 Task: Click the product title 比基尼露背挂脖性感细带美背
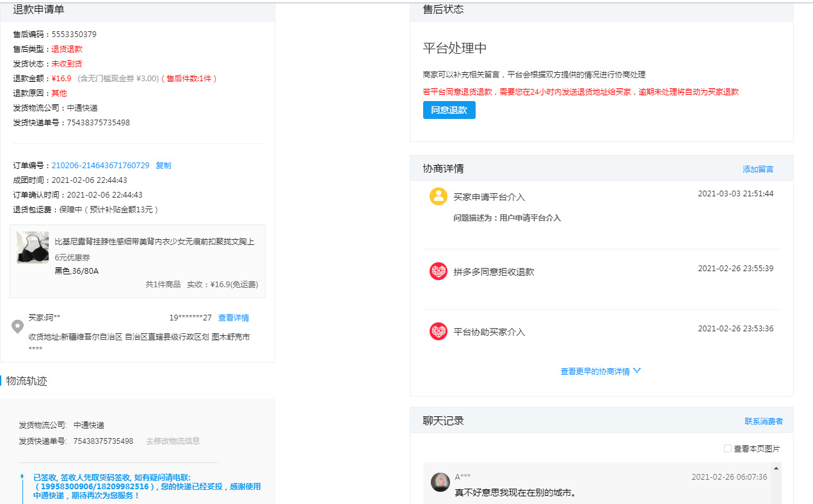(154, 241)
